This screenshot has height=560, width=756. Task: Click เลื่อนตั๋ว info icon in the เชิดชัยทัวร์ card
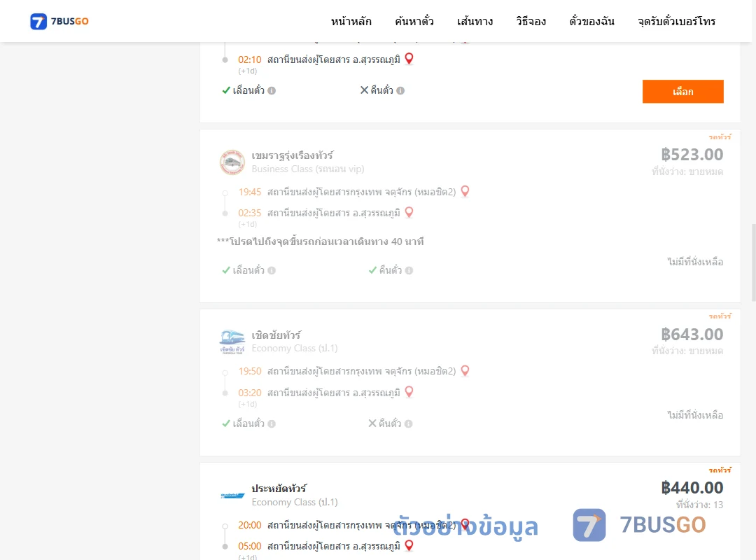pos(272,424)
